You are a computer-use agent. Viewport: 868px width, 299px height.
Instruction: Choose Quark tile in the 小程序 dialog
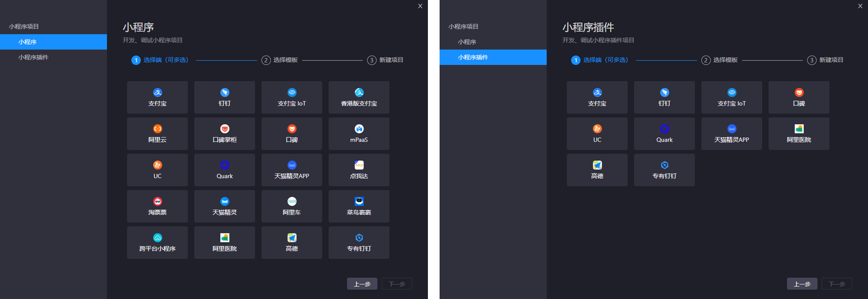(224, 170)
